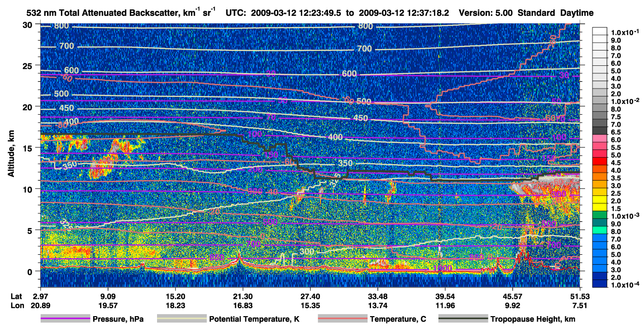Select the end time '2009-03-12 12:37:18.2'
Image resolution: width=644 pixels, height=330 pixels.
(x=403, y=13)
